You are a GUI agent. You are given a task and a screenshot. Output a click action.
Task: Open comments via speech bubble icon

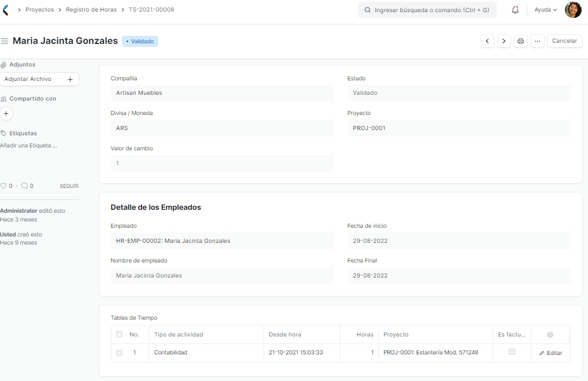[x=25, y=186]
